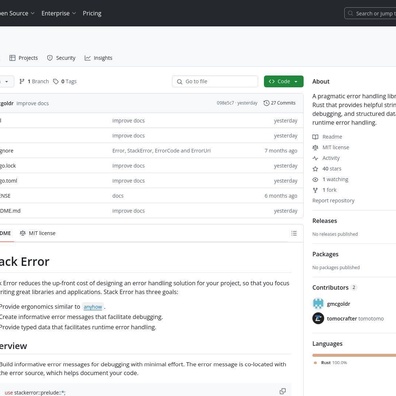The image size is (396, 396).
Task: Click the eye icon beside 1 watching
Action: (x=315, y=179)
